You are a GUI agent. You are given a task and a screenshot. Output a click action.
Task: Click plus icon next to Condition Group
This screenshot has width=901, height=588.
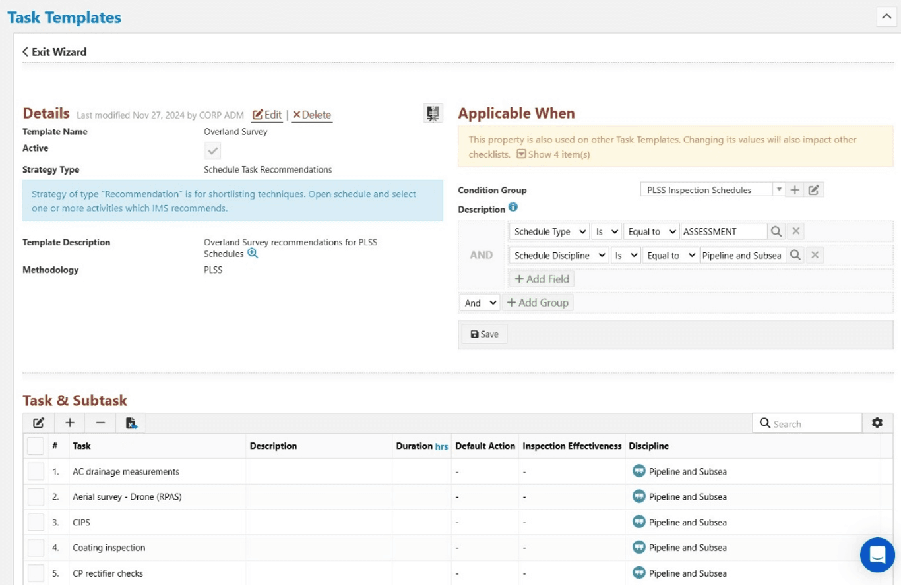pos(795,190)
